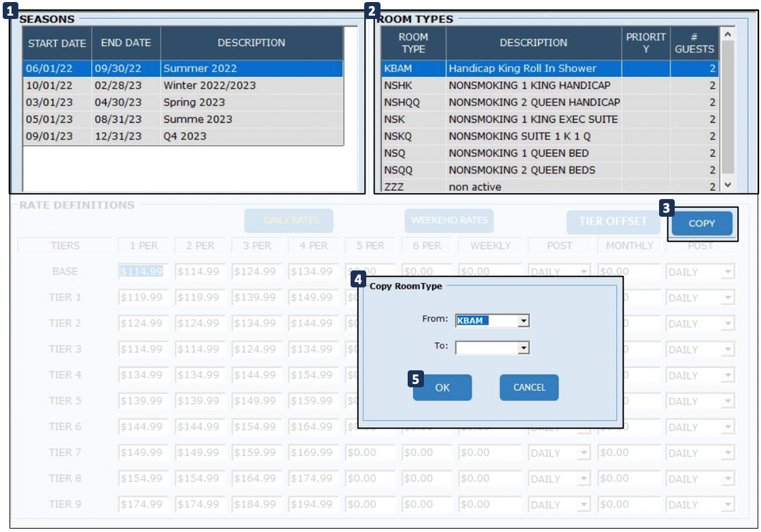The width and height of the screenshot is (761, 532).
Task: Cancel the Copy RoomType dialog
Action: (x=529, y=387)
